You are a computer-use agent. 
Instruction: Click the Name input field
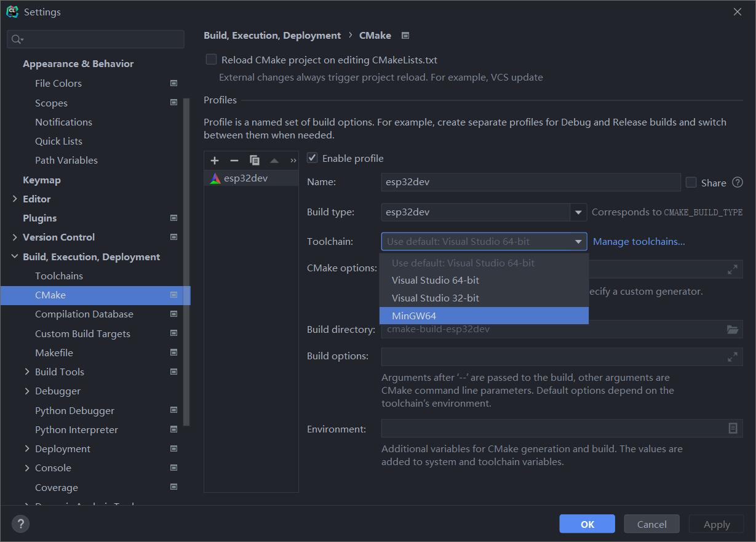pyautogui.click(x=531, y=182)
